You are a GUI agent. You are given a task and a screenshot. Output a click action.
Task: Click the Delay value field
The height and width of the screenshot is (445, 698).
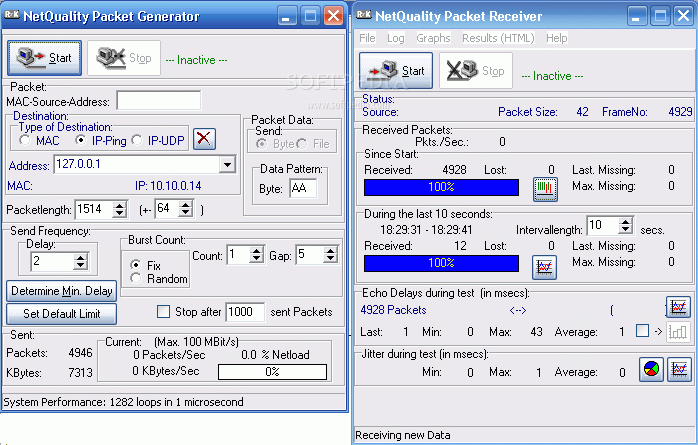pyautogui.click(x=52, y=261)
